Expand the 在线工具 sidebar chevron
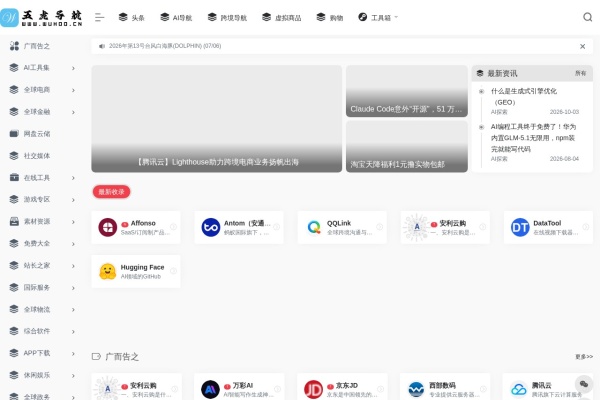The height and width of the screenshot is (400, 600). pos(73,178)
